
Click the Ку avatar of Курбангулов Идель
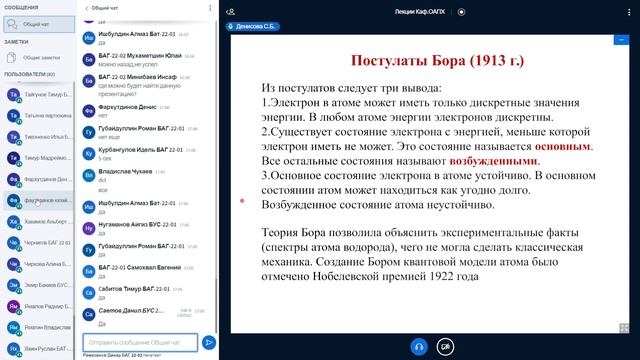89,154
